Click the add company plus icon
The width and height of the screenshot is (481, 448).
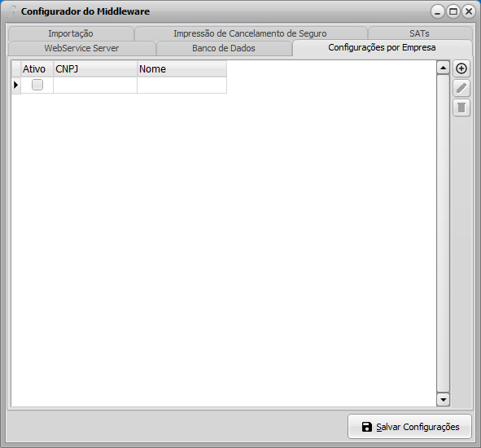(461, 68)
